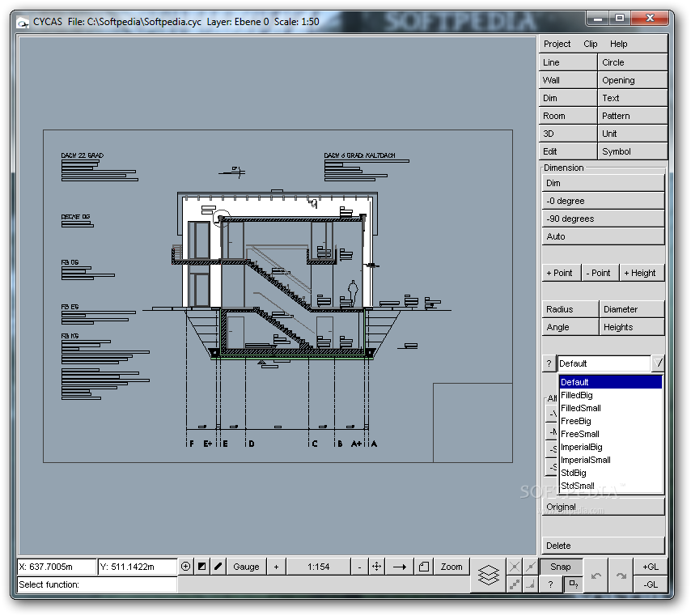The image size is (691, 616).
Task: Open the 3D function
Action: 568,134
